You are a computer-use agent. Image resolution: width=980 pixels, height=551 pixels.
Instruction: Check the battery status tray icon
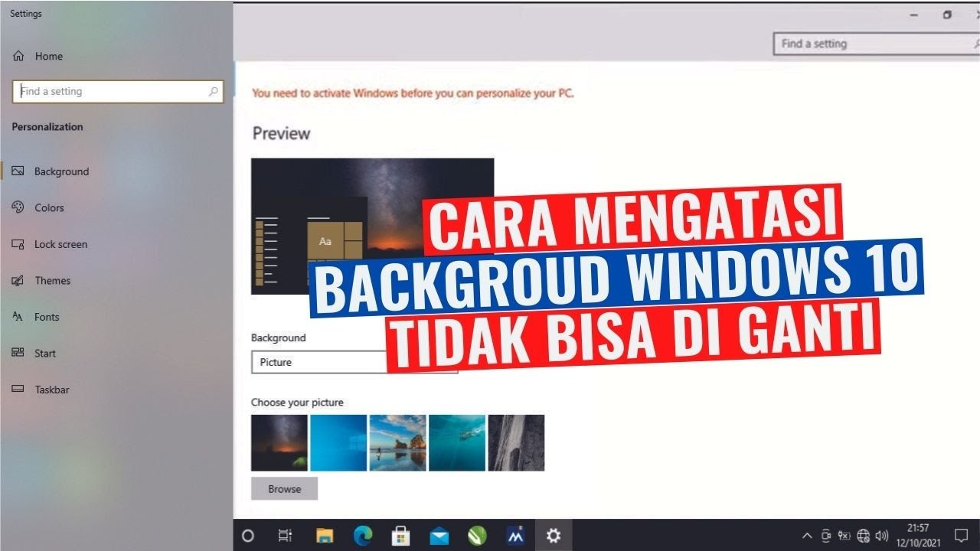[x=844, y=536]
